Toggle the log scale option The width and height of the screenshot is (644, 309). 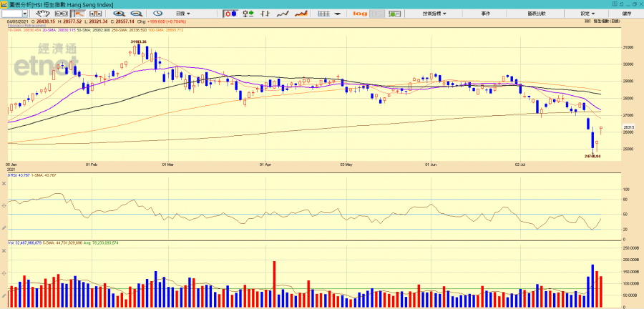click(360, 14)
